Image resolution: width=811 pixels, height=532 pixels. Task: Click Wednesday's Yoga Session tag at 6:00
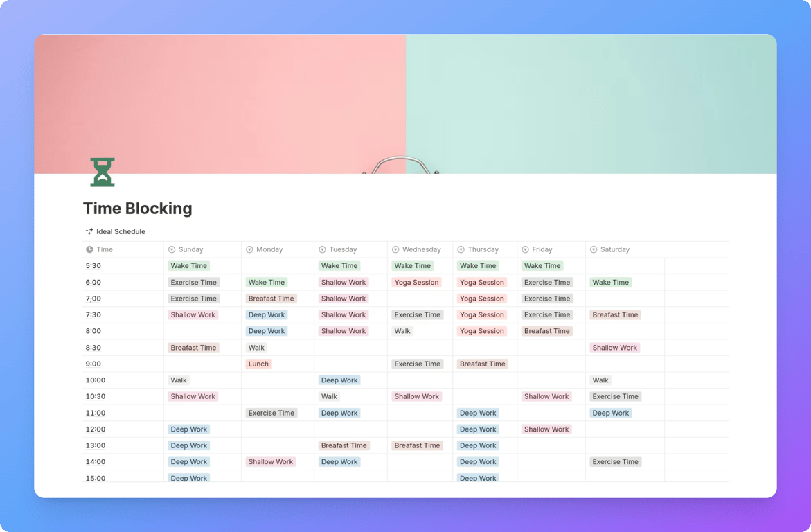click(416, 282)
